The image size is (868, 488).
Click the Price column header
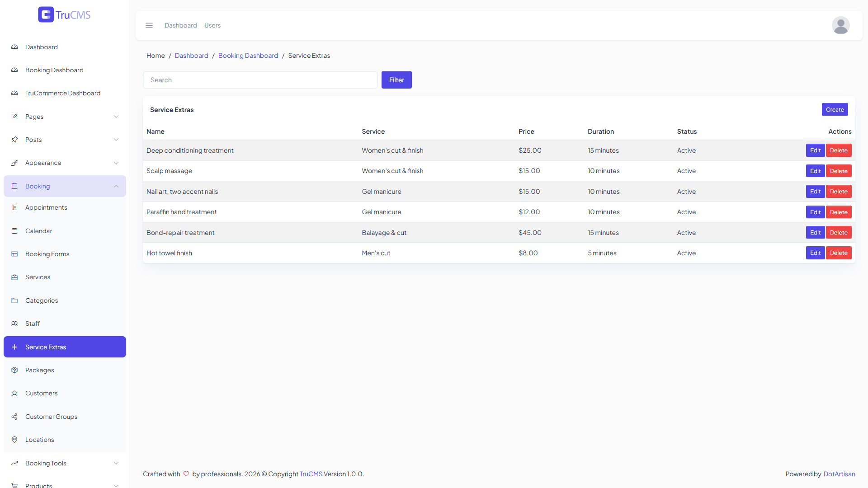point(526,131)
